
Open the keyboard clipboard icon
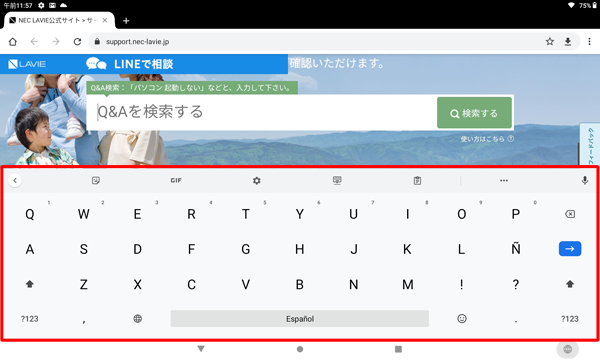tap(417, 180)
